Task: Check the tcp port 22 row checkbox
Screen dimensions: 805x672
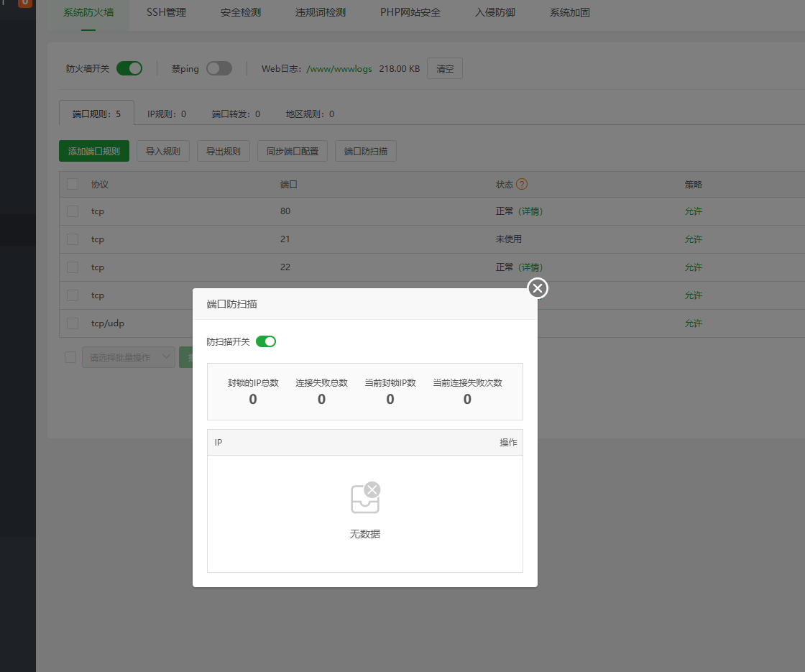Action: (x=73, y=267)
